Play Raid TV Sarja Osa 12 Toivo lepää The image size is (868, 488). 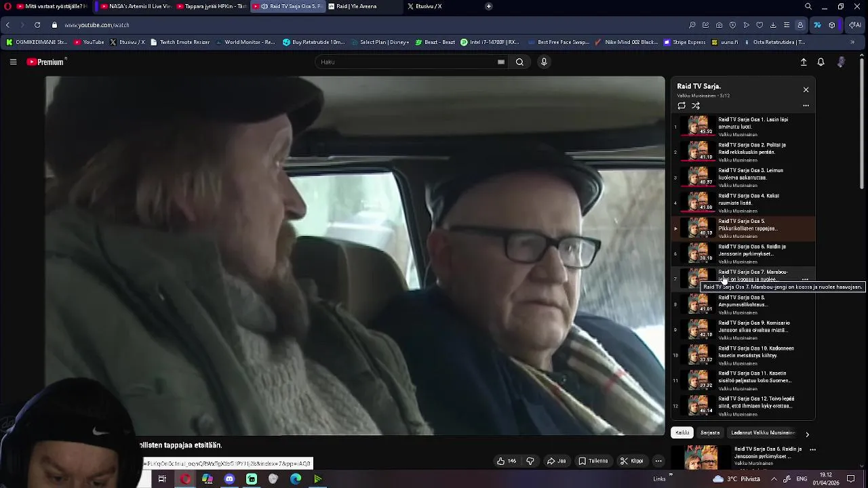(x=743, y=406)
